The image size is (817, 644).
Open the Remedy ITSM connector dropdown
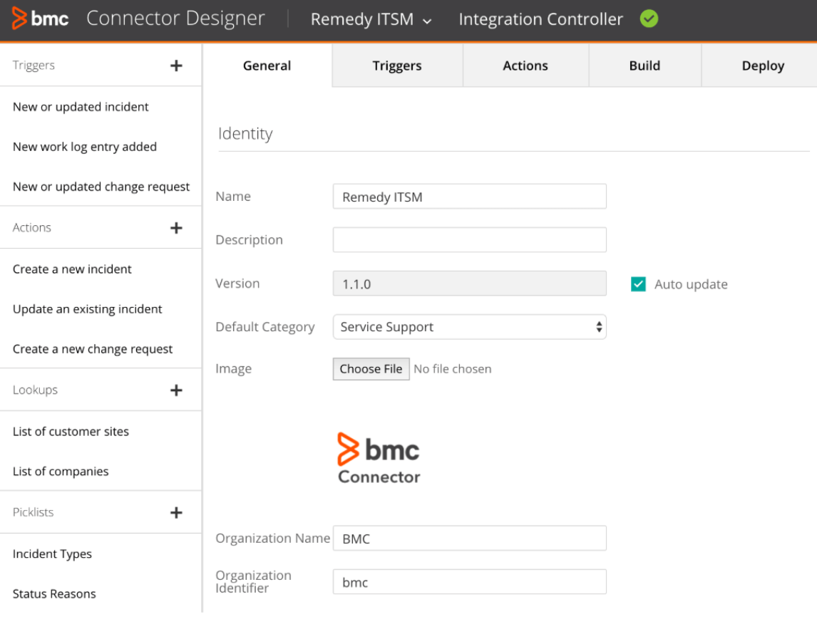(371, 20)
